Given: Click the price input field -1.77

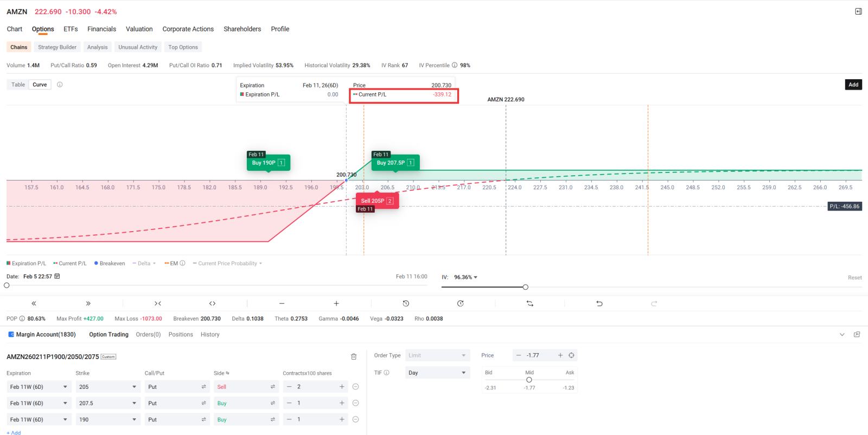Looking at the screenshot, I should click(x=539, y=355).
